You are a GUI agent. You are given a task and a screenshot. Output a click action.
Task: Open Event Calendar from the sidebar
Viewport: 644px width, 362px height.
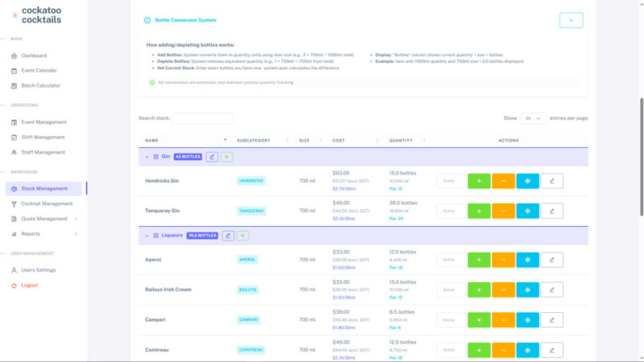(39, 70)
